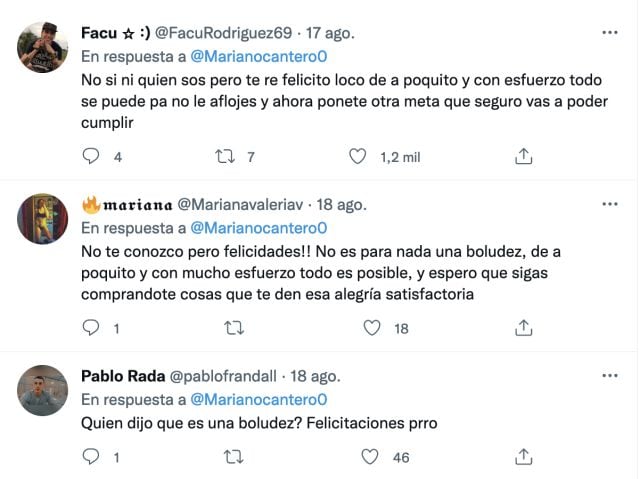Retweet Facu's tweet
The width and height of the screenshot is (640, 479).
(227, 156)
